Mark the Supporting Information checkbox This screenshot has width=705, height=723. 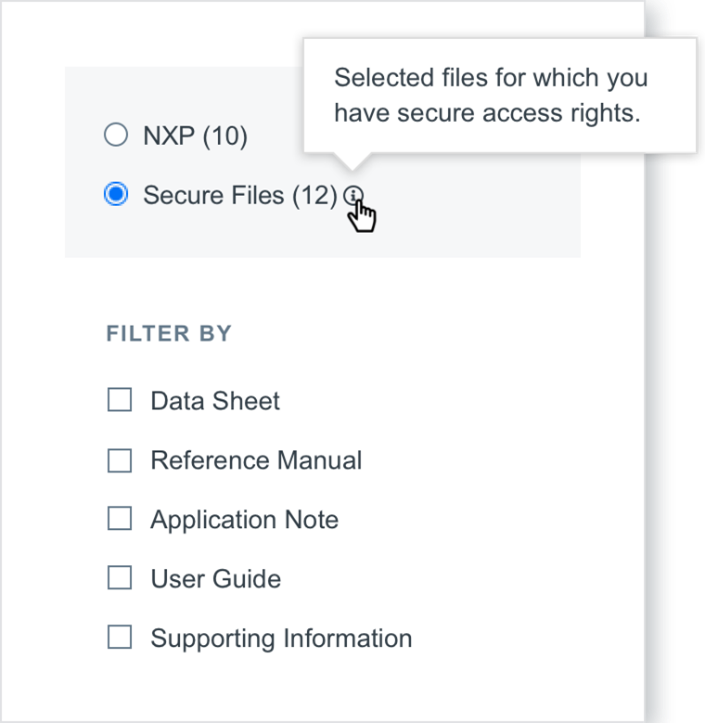pos(120,638)
